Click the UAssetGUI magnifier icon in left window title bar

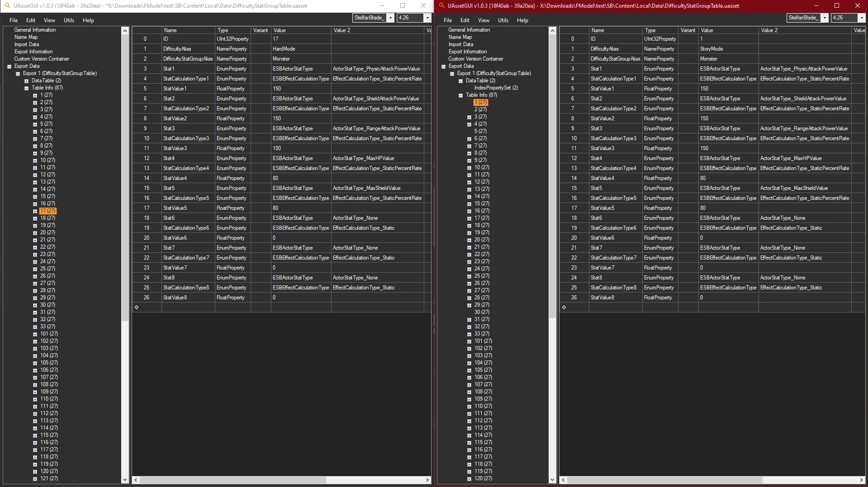coord(7,6)
